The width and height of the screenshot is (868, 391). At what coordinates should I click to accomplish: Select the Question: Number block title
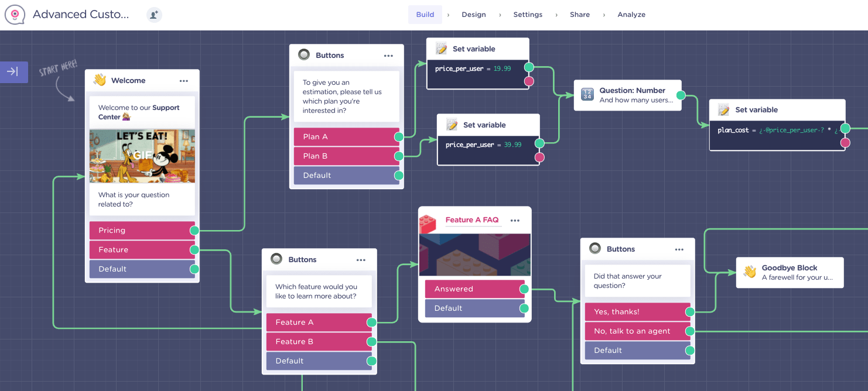click(x=632, y=91)
